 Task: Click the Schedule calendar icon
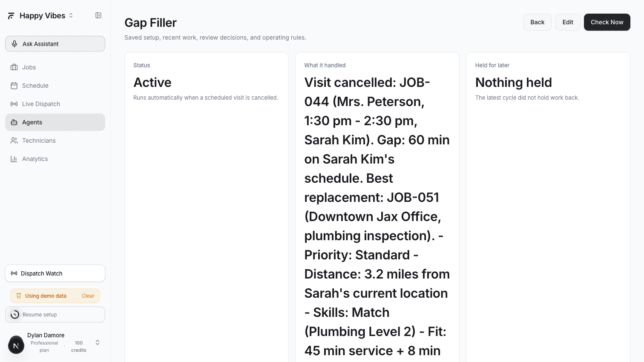click(14, 85)
